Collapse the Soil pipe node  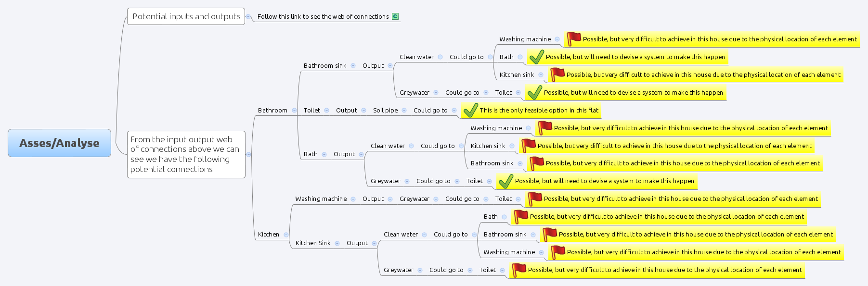404,110
